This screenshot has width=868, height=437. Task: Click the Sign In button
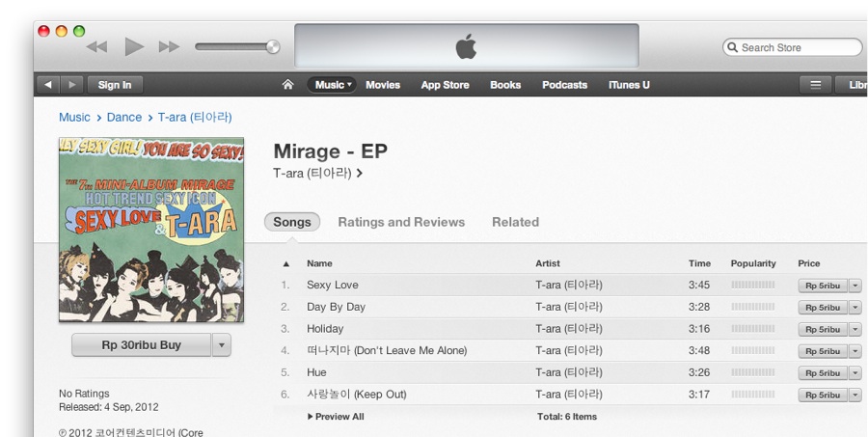(x=115, y=85)
